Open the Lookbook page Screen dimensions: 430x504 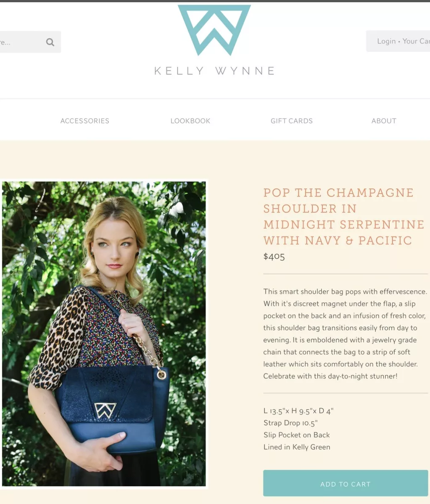(x=190, y=121)
